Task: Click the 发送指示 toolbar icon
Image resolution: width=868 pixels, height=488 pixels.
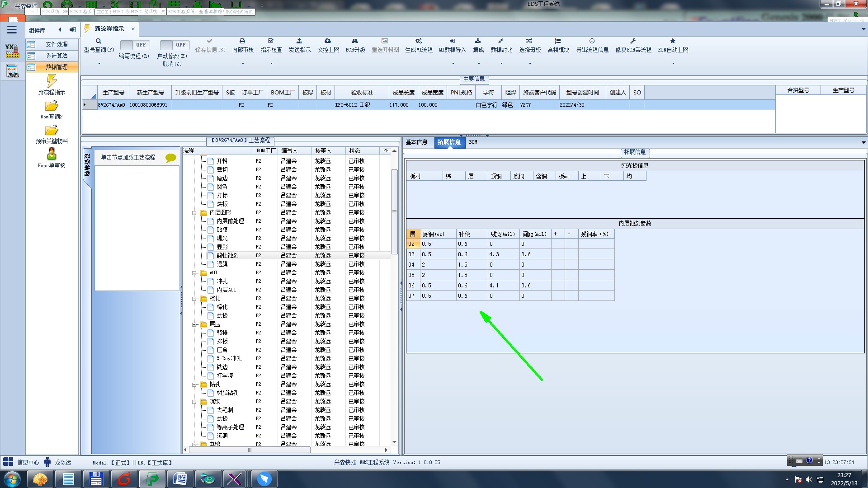Action: pos(299,41)
